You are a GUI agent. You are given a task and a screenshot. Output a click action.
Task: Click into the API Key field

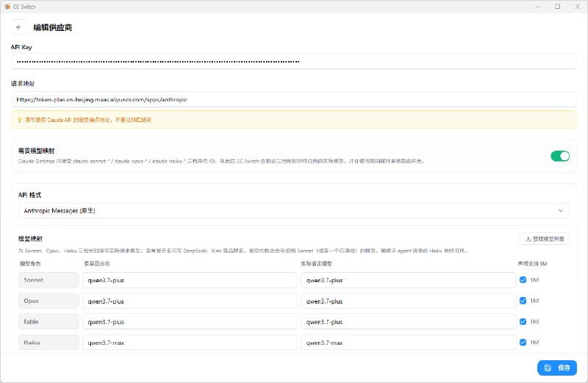[x=293, y=61]
